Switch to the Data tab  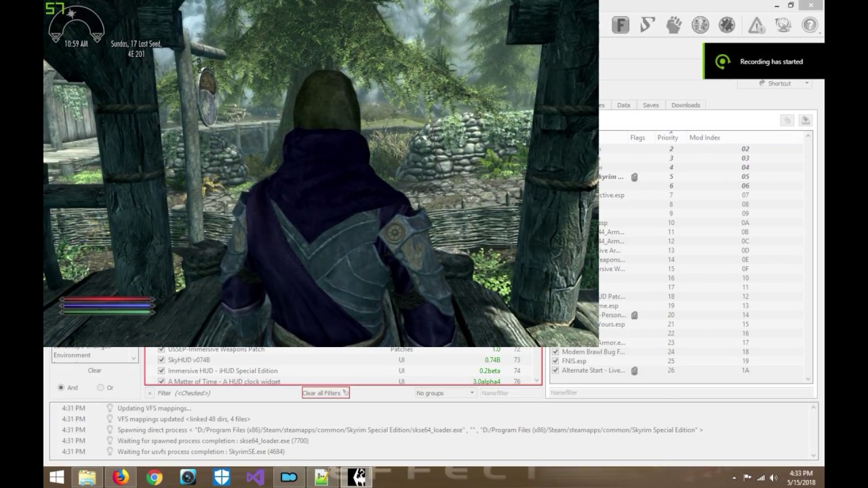623,105
